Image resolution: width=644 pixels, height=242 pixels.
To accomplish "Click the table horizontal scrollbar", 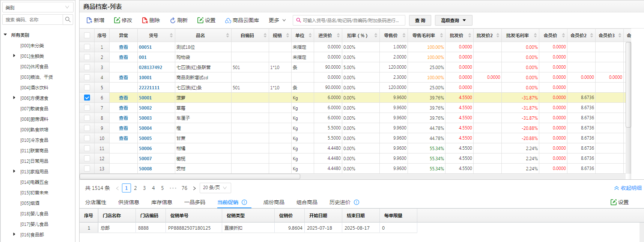I will pyautogui.click(x=190, y=176).
